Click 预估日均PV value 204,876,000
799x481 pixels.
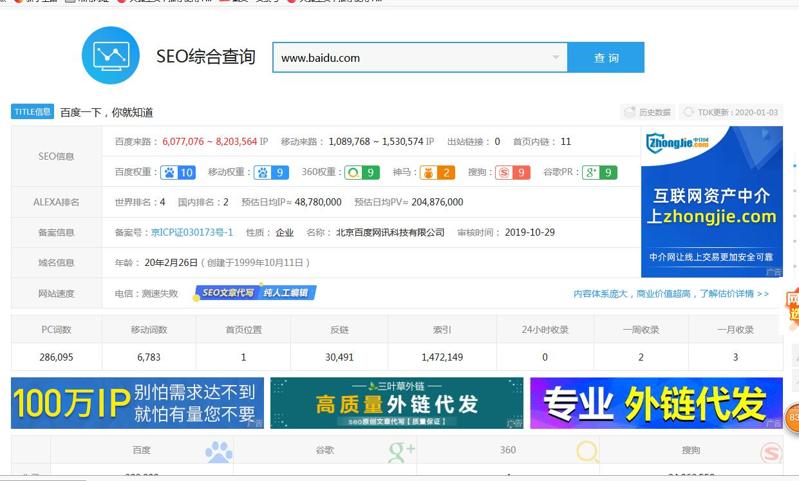click(437, 202)
